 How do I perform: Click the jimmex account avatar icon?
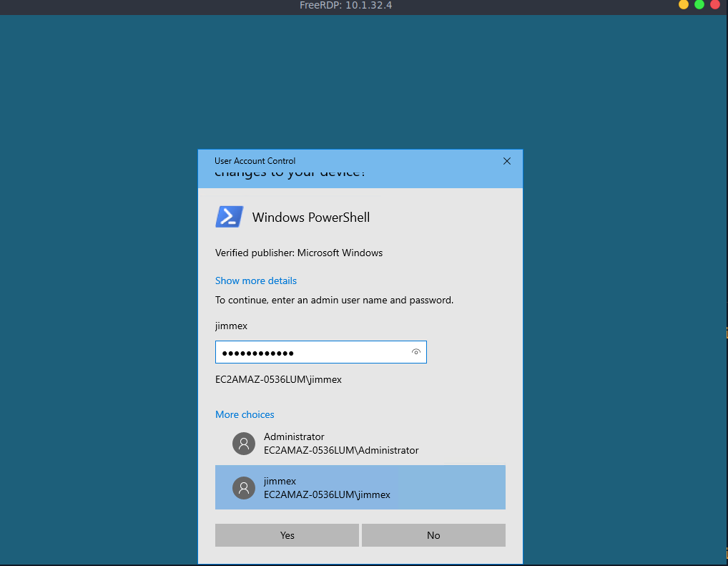click(244, 488)
